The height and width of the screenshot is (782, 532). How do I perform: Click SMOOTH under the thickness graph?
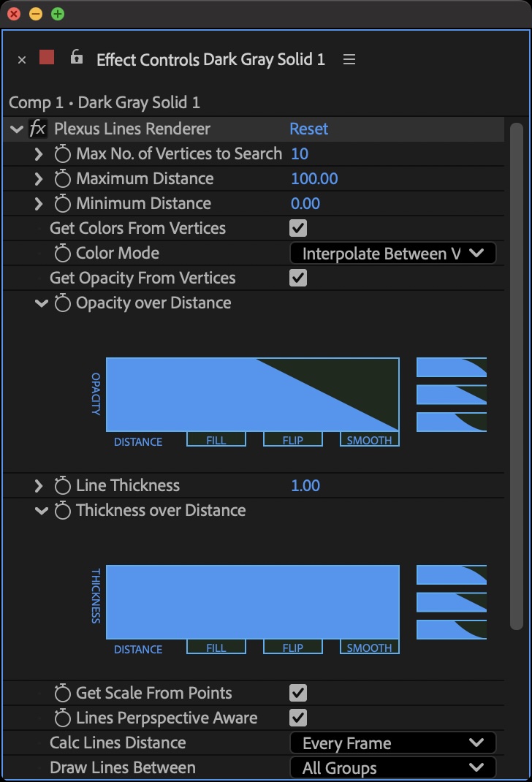click(x=370, y=647)
